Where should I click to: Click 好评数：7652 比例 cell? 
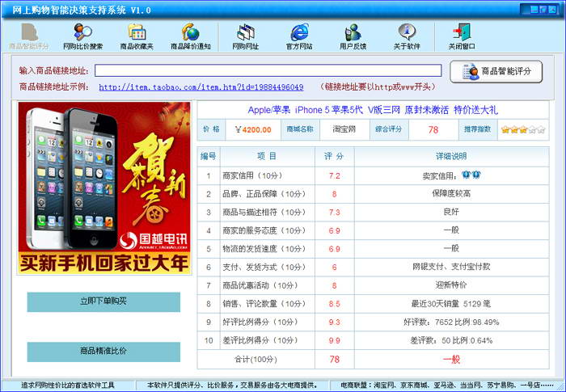pos(451,322)
